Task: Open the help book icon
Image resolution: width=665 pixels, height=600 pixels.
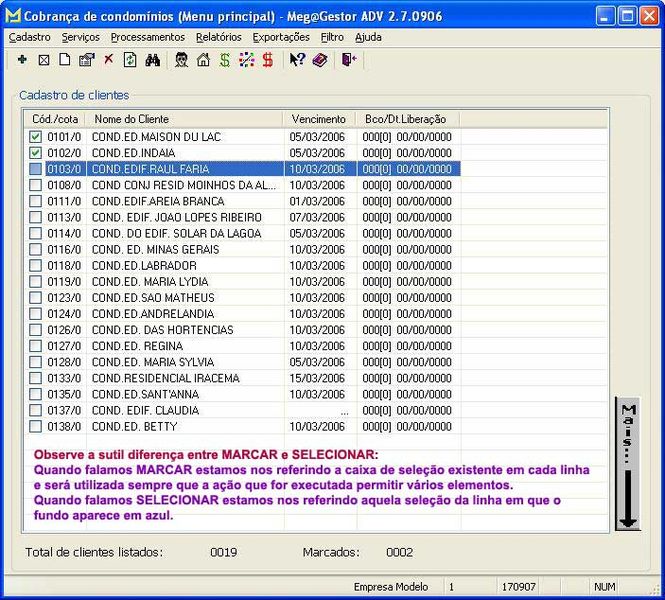Action: (319, 60)
